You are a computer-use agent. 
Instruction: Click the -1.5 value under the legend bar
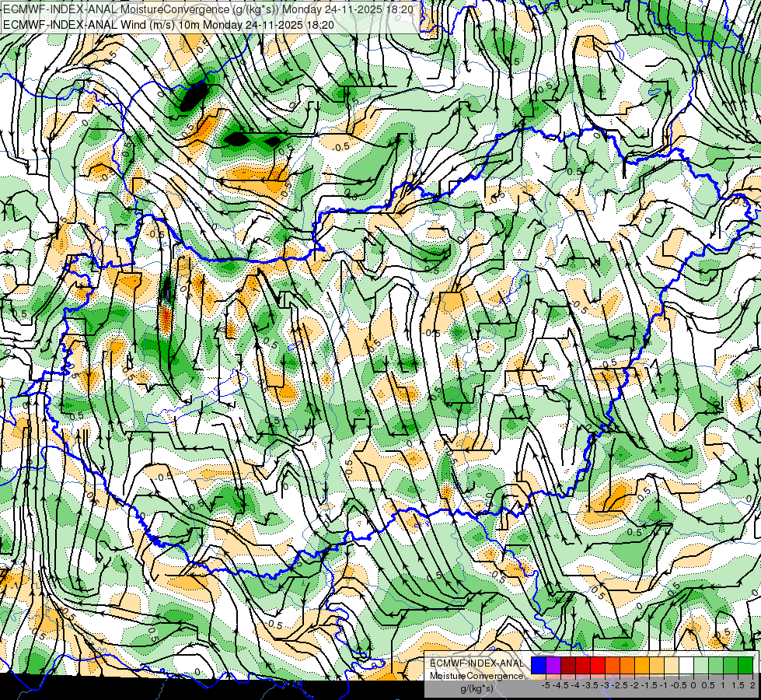(x=650, y=685)
